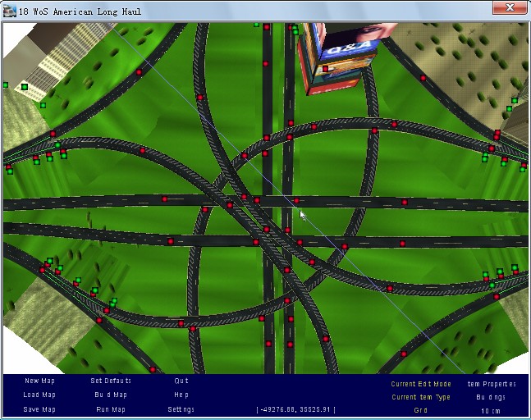531x420 pixels.
Task: Click the Current Edit Mode label
Action: [x=421, y=384]
